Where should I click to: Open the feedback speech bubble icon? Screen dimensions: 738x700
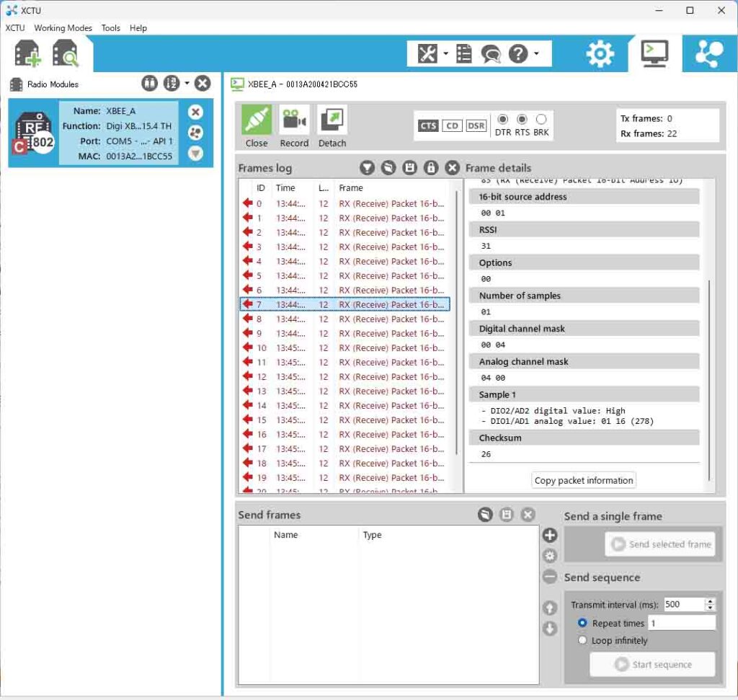pos(490,53)
